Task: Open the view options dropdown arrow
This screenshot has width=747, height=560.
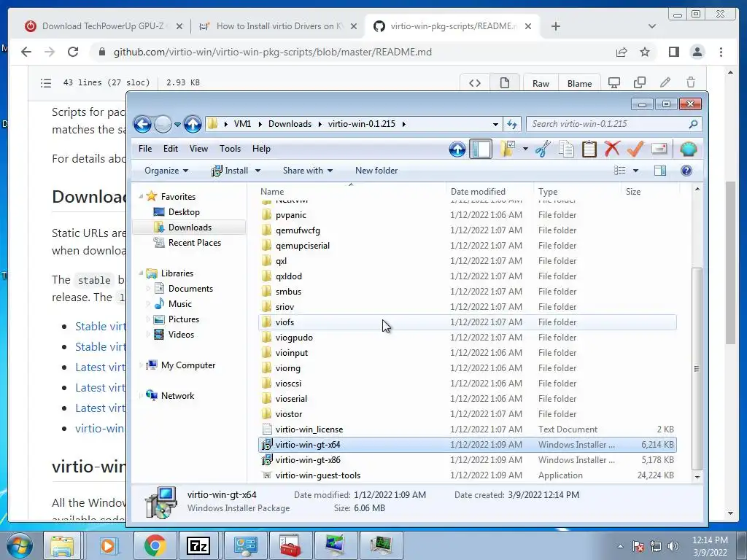Action: [635, 171]
